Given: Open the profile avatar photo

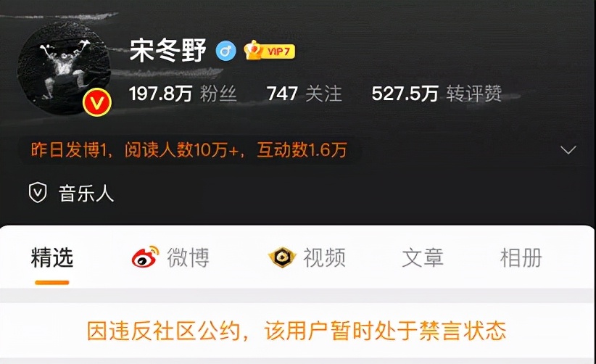Looking at the screenshot, I should [x=65, y=67].
